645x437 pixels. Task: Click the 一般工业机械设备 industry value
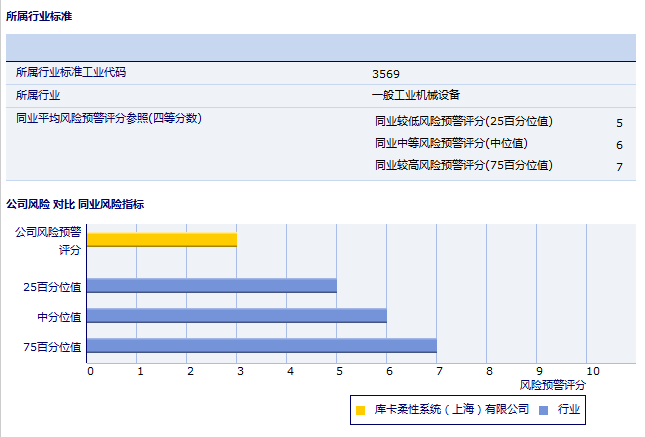415,95
